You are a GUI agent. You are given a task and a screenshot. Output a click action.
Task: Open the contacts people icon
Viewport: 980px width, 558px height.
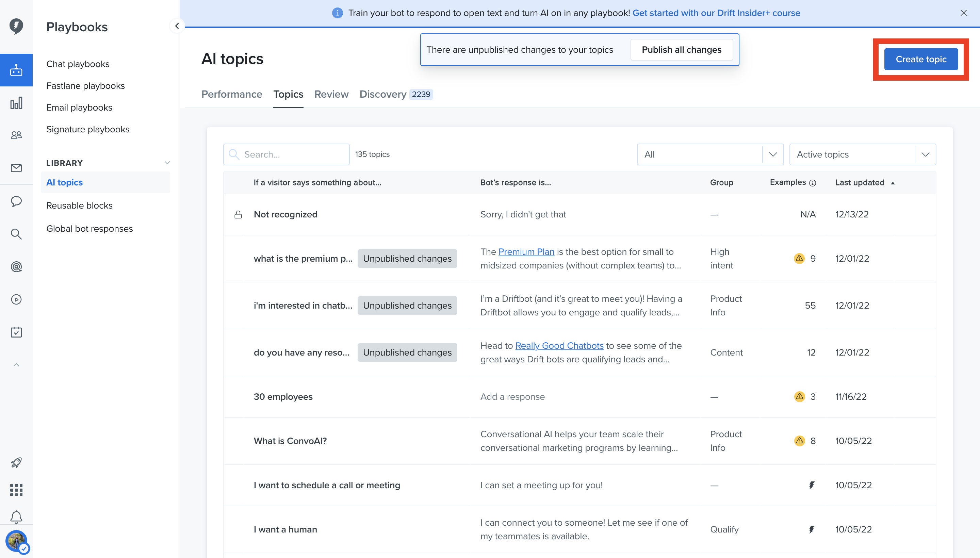coord(16,135)
